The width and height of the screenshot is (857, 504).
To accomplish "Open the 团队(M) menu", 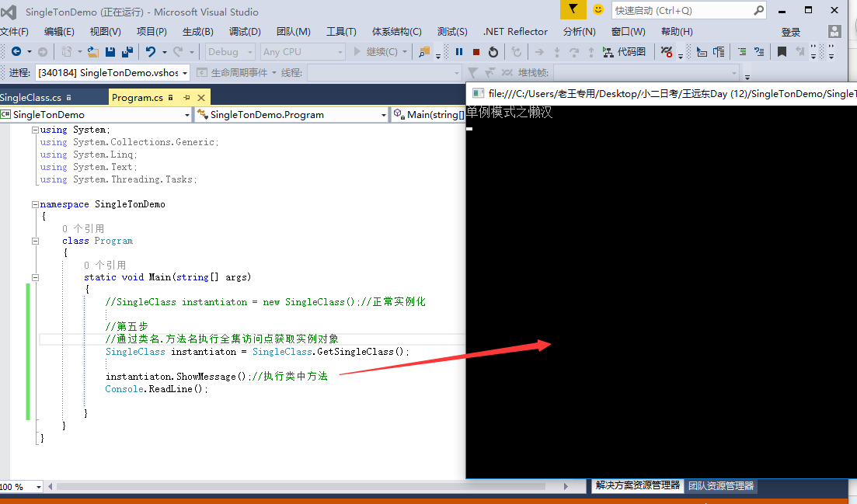I will click(x=294, y=32).
